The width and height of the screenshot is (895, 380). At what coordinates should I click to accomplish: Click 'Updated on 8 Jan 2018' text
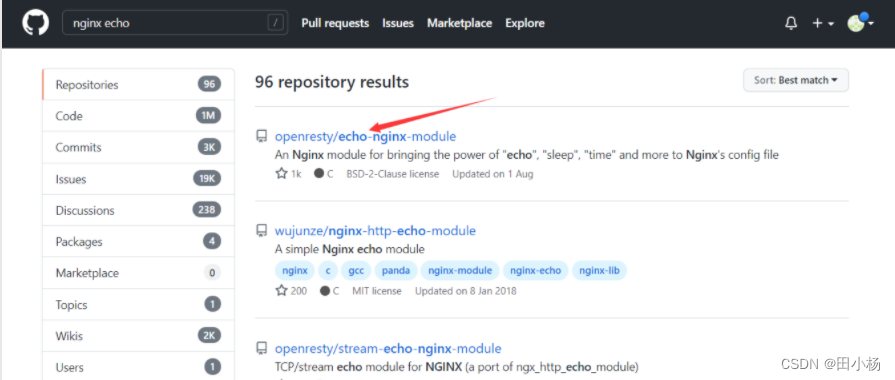point(466,291)
